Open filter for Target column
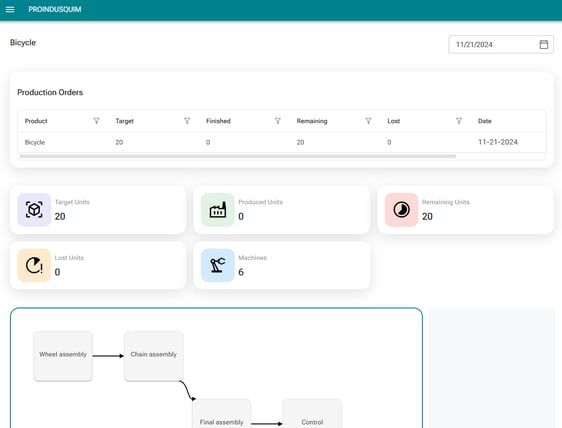 [187, 121]
